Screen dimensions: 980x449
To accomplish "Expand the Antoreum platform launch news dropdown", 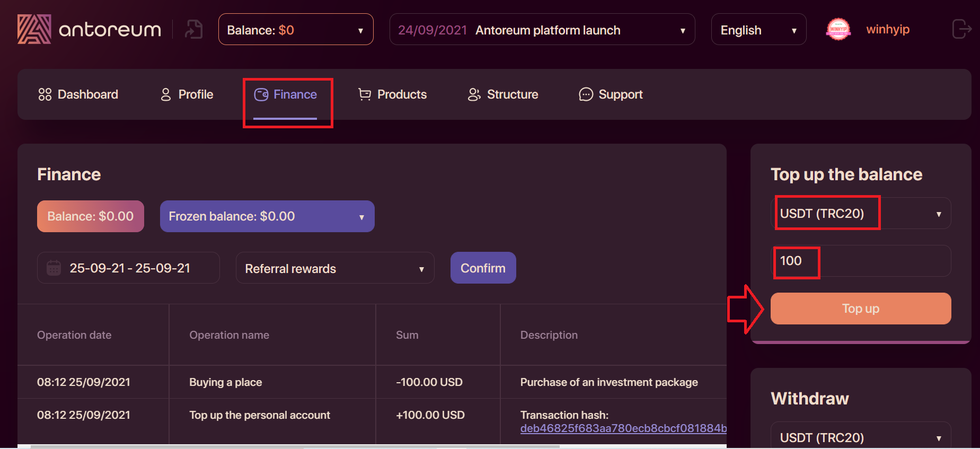I will point(542,30).
